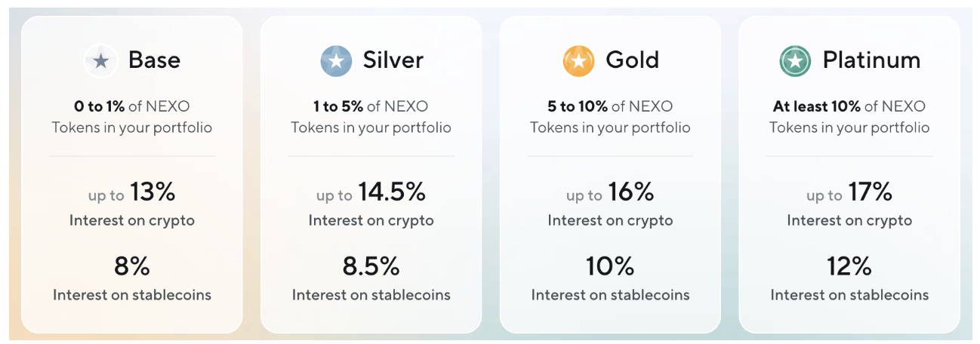
Task: Click the '5 to 10%' NEXO requirement text
Action: (x=578, y=106)
